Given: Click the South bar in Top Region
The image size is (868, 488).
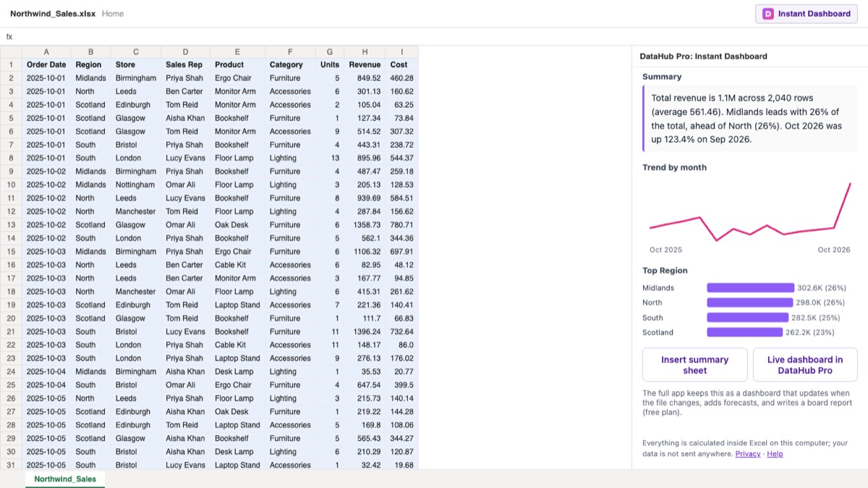Looking at the screenshot, I should [747, 317].
